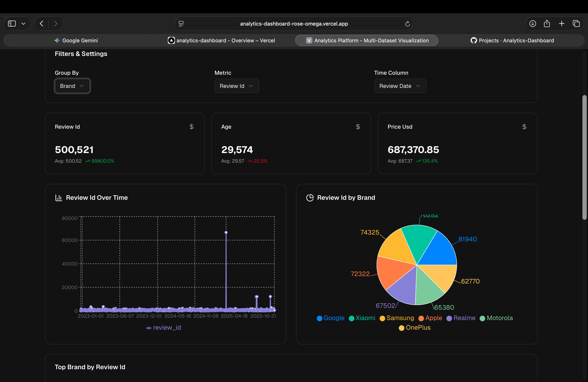Click the address bar showing the vercel.app URL
Viewport: 588px width, 382px height.
coord(294,23)
